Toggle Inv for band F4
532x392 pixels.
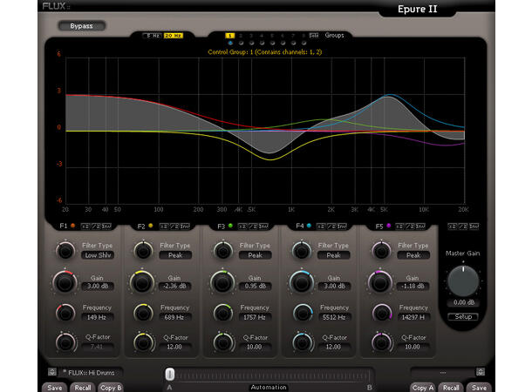coord(342,226)
